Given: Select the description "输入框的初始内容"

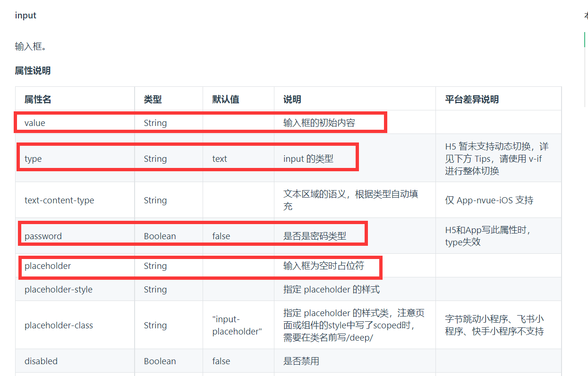Looking at the screenshot, I should click(x=319, y=123).
